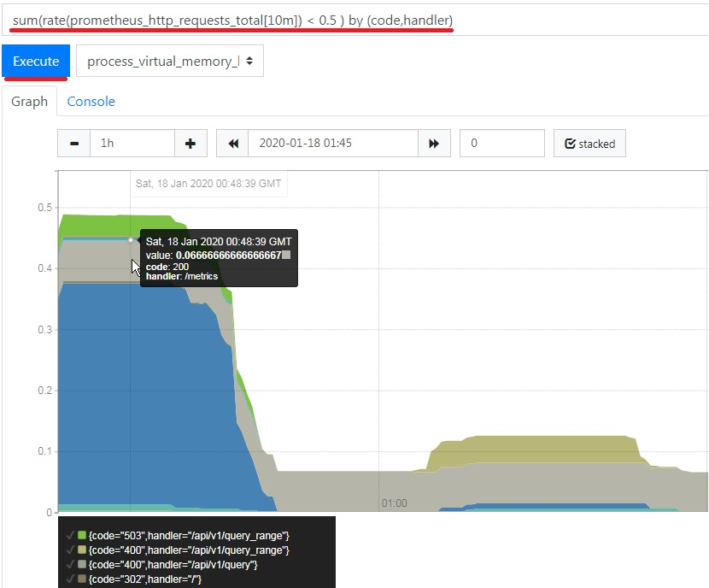The width and height of the screenshot is (709, 588).
Task: Toggle the 302 handler "/" series checkmark
Action: tap(70, 579)
